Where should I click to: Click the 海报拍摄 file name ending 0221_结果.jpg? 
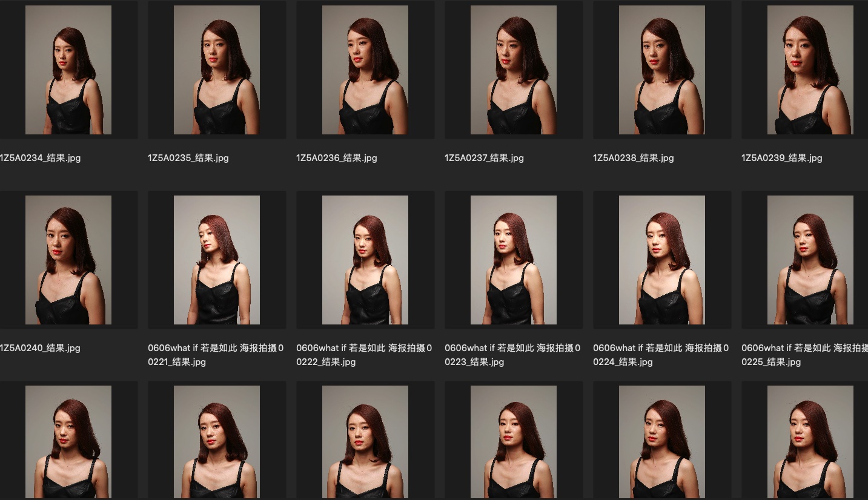click(216, 355)
